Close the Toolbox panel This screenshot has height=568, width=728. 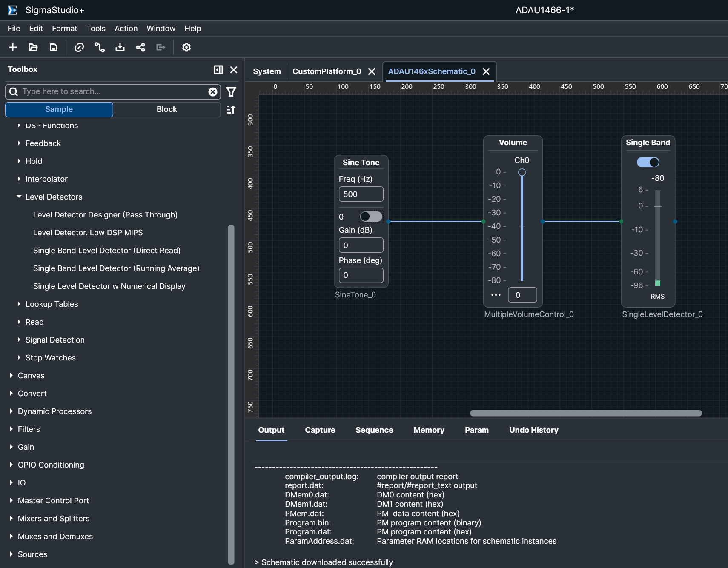coord(234,70)
